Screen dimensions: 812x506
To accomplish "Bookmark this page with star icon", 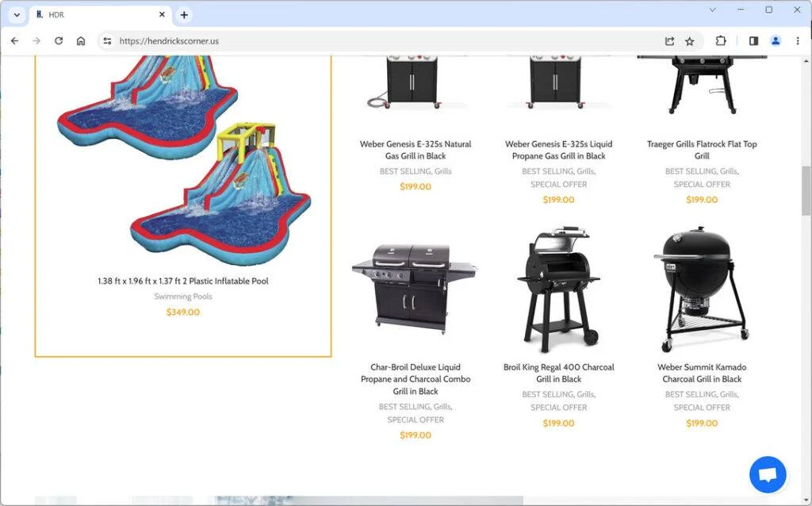I will 690,41.
